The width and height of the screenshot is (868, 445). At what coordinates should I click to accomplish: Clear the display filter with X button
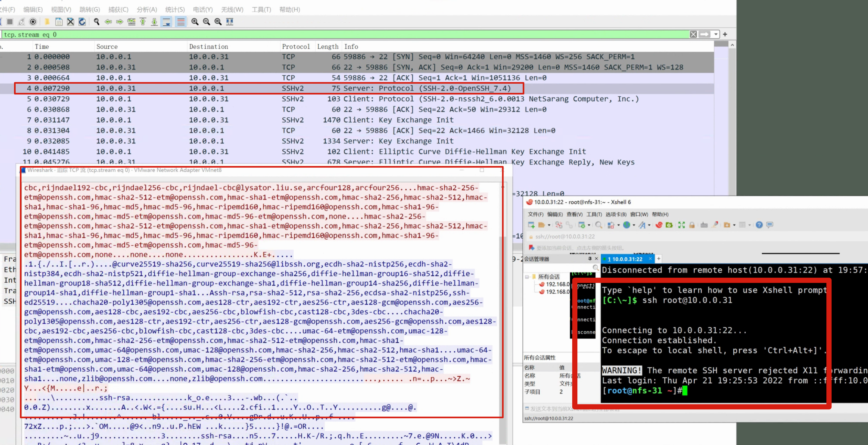tap(693, 34)
